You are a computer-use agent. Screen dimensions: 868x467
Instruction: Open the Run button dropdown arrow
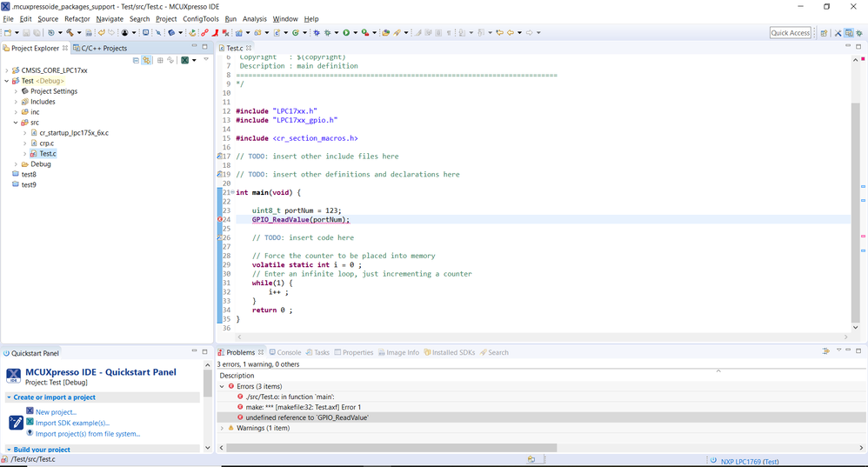(356, 33)
